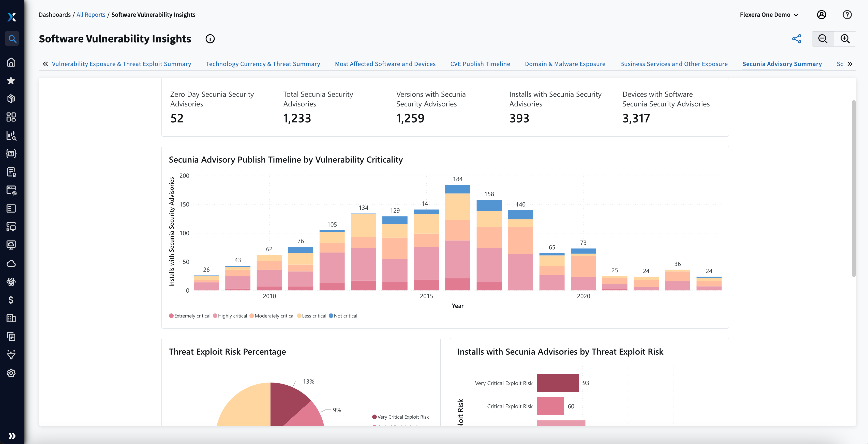Open Favorites via the star icon
This screenshot has width=868, height=444.
[12, 81]
